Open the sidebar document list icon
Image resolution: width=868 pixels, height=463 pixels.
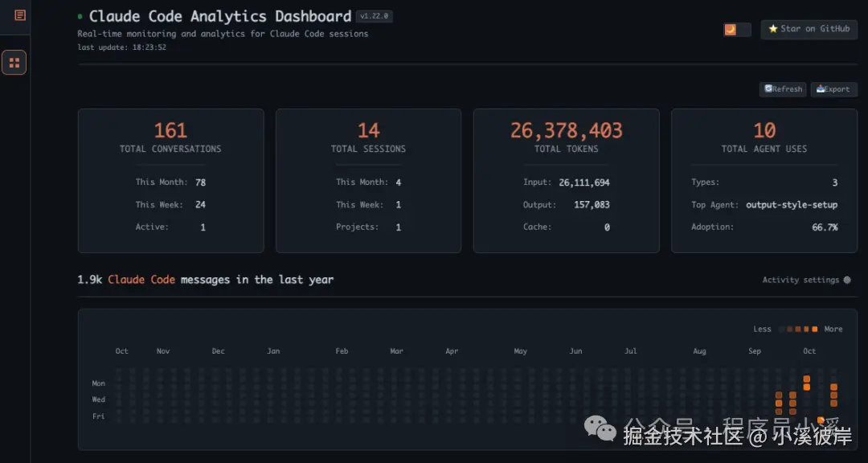20,15
